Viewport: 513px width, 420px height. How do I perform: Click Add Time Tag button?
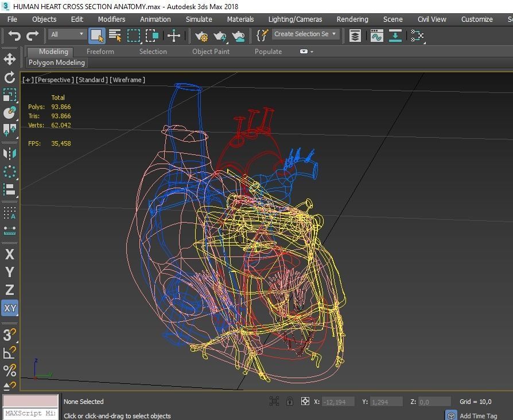pyautogui.click(x=478, y=416)
